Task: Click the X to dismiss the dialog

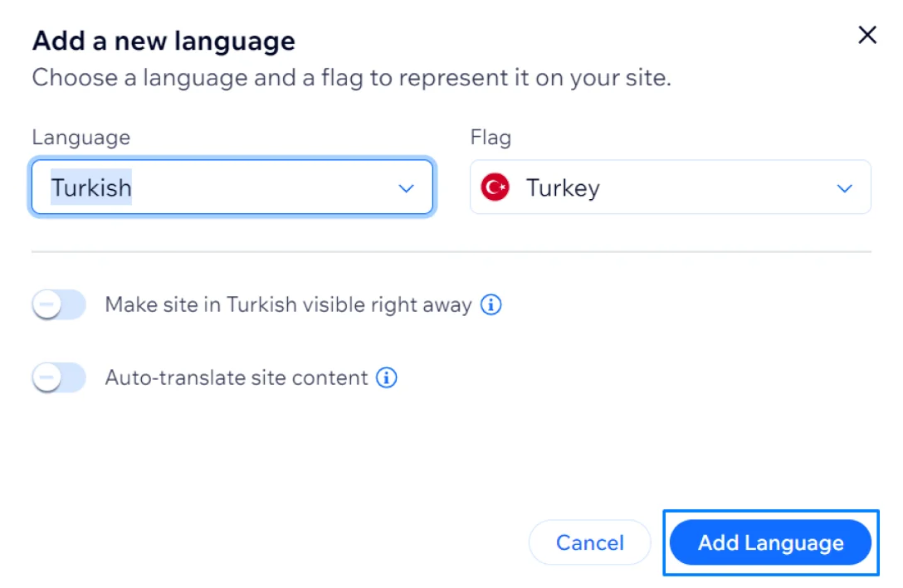Action: pyautogui.click(x=867, y=35)
